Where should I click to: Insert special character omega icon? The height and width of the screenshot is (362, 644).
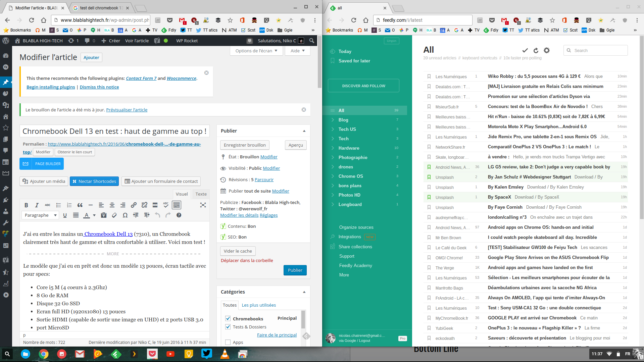[125, 215]
